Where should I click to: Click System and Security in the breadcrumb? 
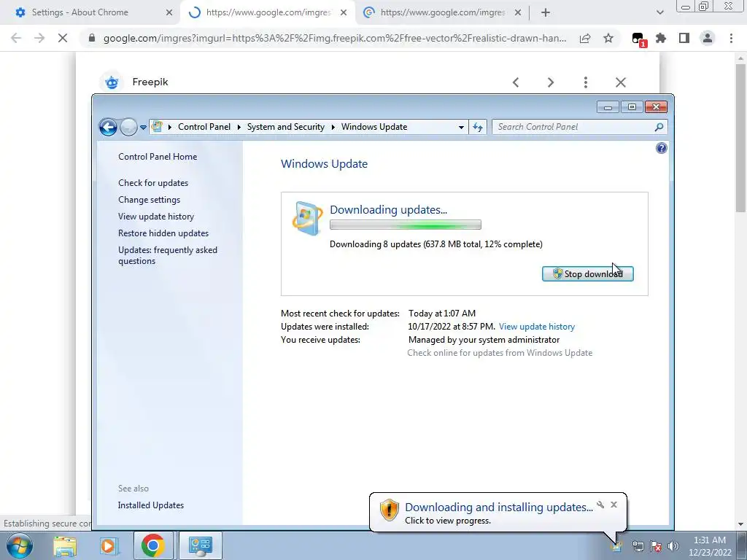[x=286, y=127]
